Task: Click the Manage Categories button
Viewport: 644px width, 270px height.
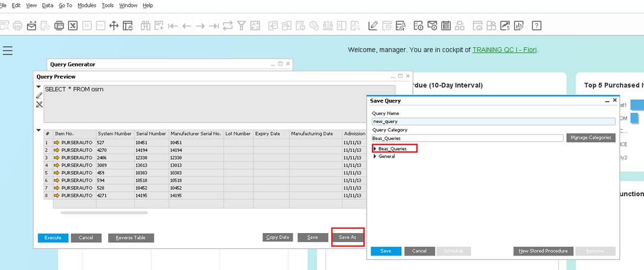Action: [591, 138]
